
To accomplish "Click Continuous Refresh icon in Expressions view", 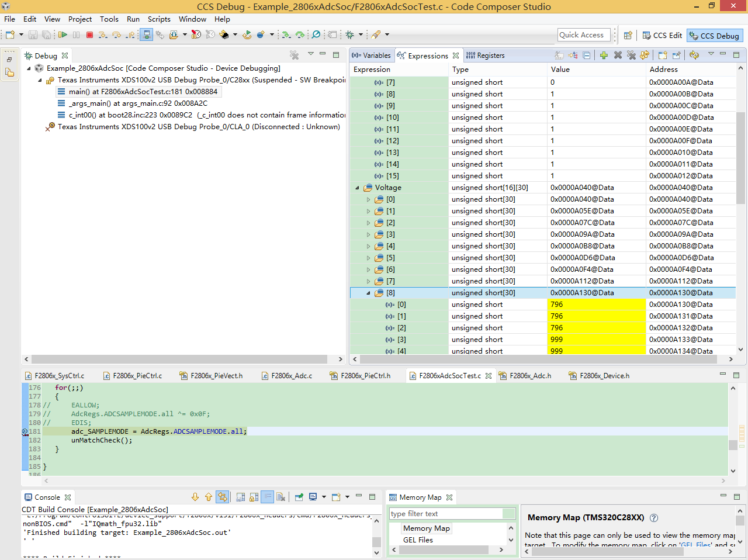I will (x=694, y=56).
